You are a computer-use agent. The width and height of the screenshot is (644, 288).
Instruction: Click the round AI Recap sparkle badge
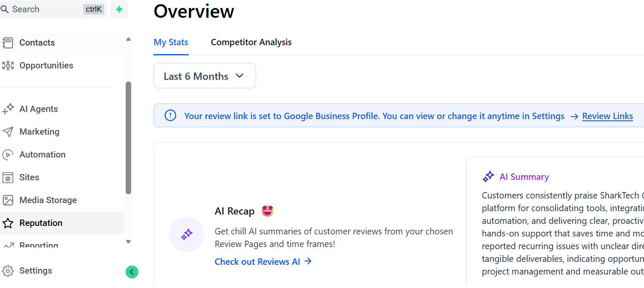(x=187, y=234)
